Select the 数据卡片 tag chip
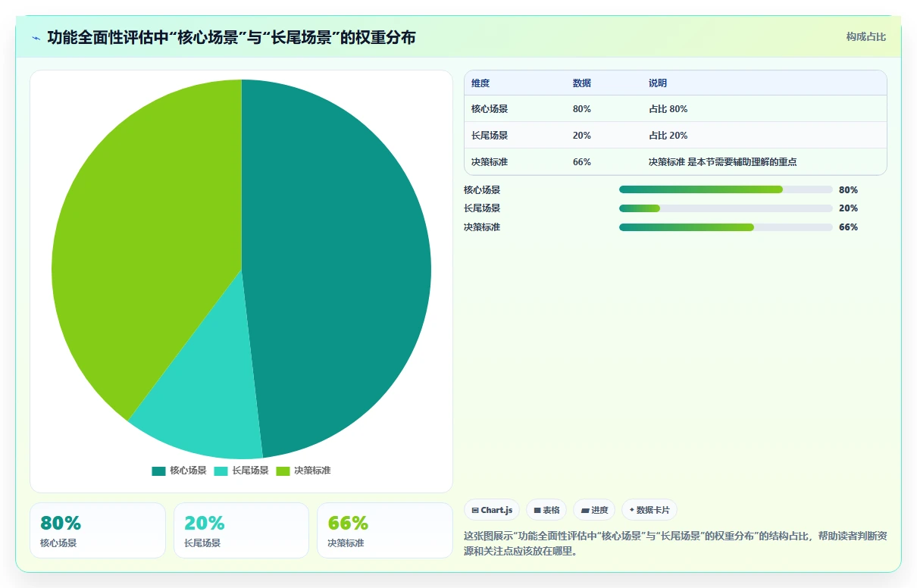 point(649,510)
